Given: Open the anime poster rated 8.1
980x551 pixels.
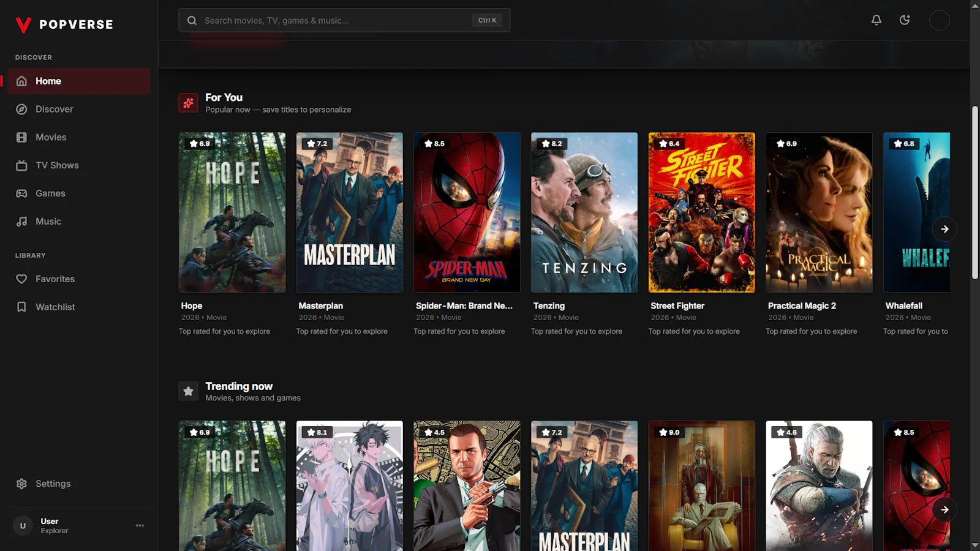Looking at the screenshot, I should (x=350, y=486).
